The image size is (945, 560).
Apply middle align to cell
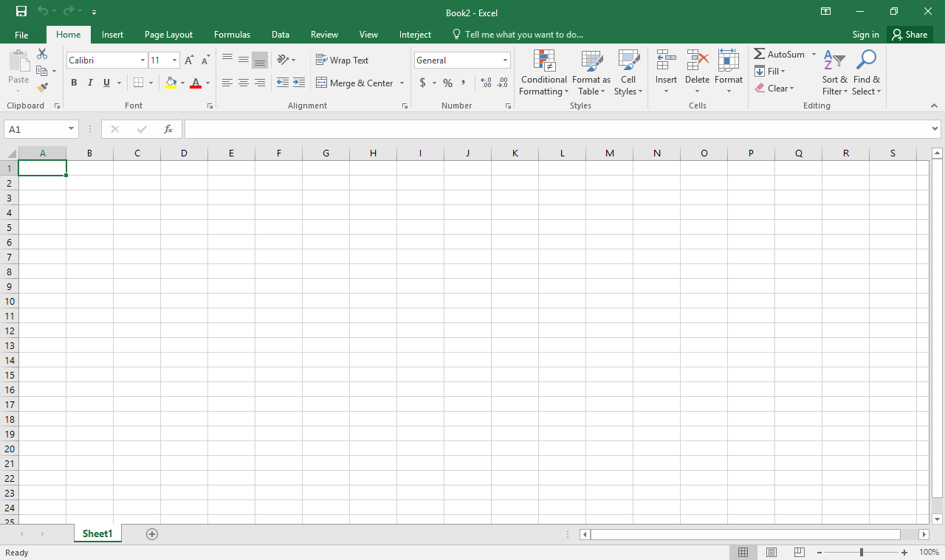(x=244, y=60)
